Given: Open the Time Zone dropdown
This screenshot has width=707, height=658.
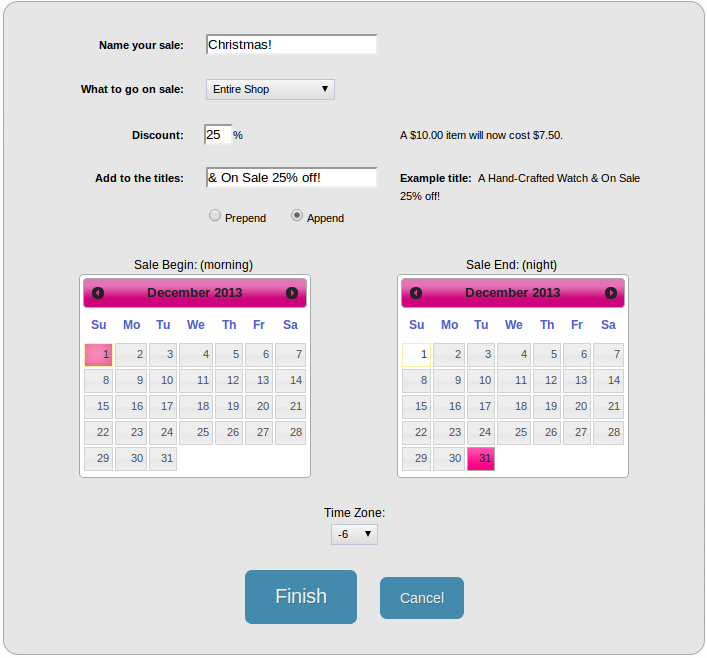Looking at the screenshot, I should pyautogui.click(x=354, y=534).
